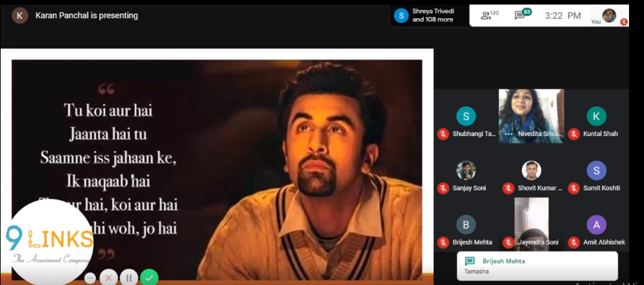Screen dimensions: 644x285
Task: Open the chat icon with 83 badge
Action: coord(523,15)
